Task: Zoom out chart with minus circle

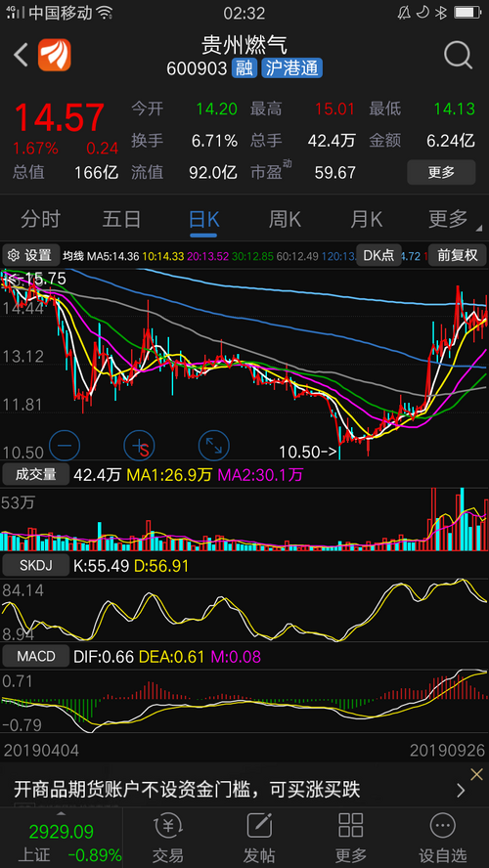Action: [65, 446]
